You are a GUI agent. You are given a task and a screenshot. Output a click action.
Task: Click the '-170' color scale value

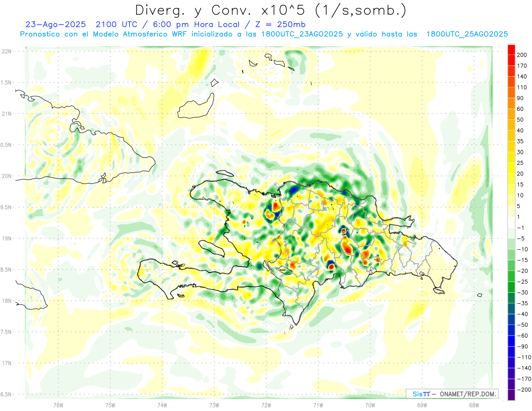pyautogui.click(x=524, y=379)
